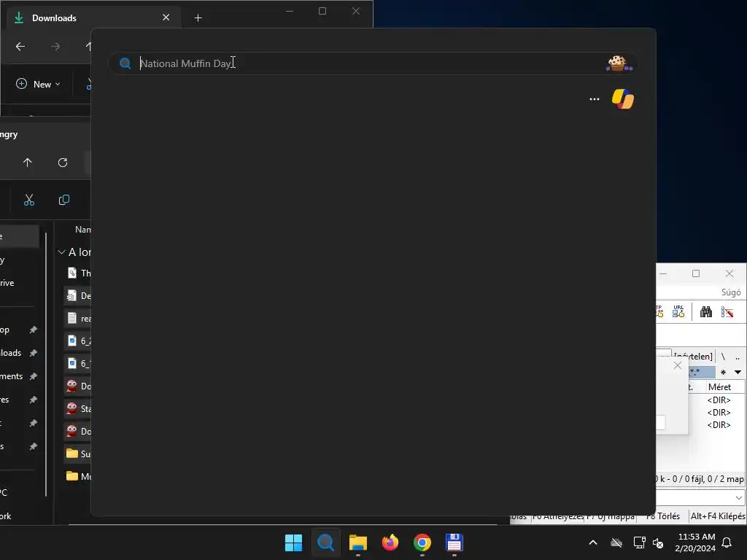Screen dimensions: 747x560
Task: Click the Search taskbar icon
Action: (326, 542)
